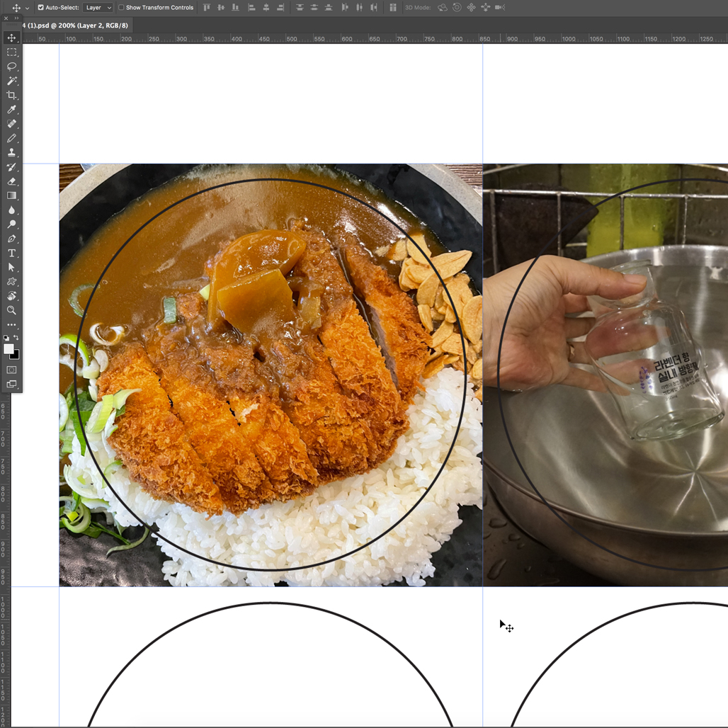Select the Healing Brush patch tool
The image size is (728, 728).
[11, 124]
